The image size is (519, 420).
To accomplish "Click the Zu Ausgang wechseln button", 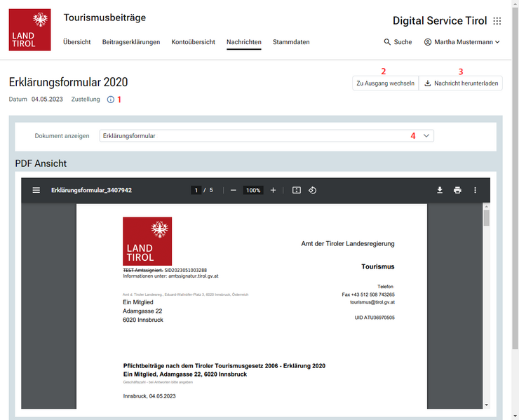I will [x=385, y=83].
